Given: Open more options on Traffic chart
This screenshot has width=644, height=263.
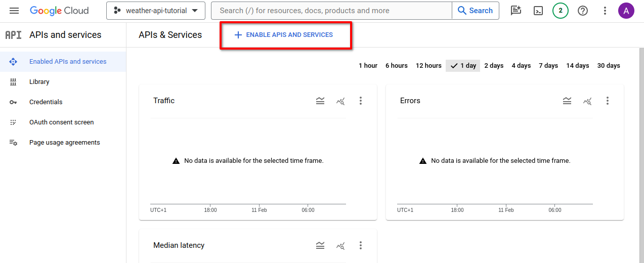Looking at the screenshot, I should [361, 101].
